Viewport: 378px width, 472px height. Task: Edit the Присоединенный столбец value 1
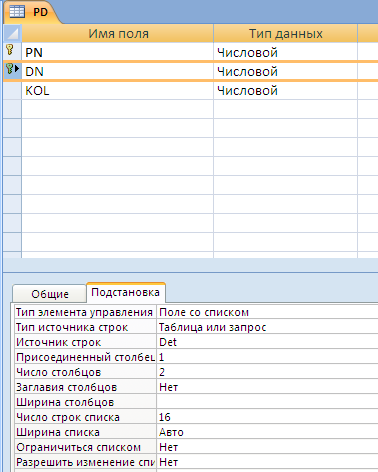(x=267, y=357)
